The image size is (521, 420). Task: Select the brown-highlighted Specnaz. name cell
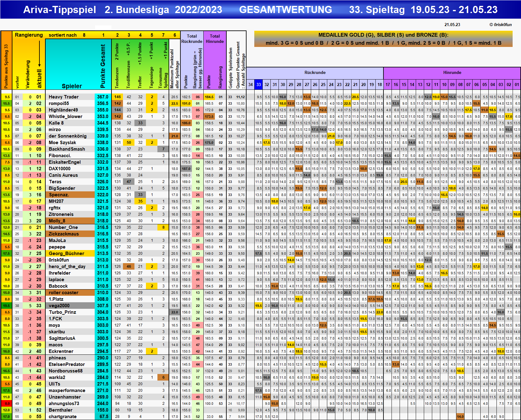(x=70, y=195)
